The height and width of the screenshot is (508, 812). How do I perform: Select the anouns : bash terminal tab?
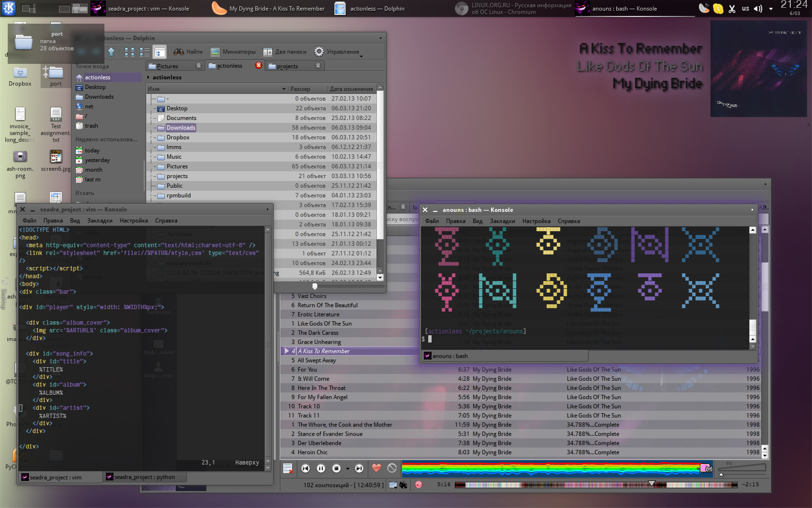(x=505, y=356)
